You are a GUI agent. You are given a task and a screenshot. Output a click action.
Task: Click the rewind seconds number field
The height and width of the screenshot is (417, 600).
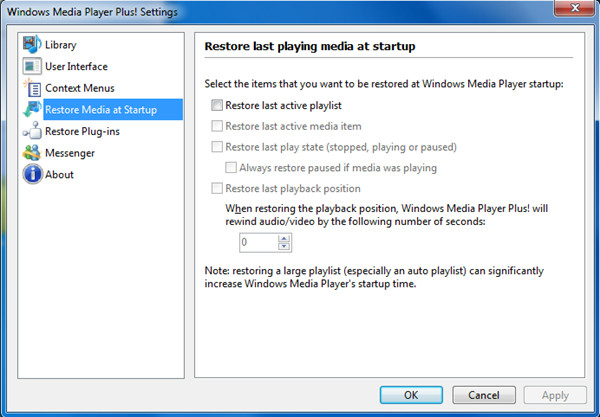259,243
